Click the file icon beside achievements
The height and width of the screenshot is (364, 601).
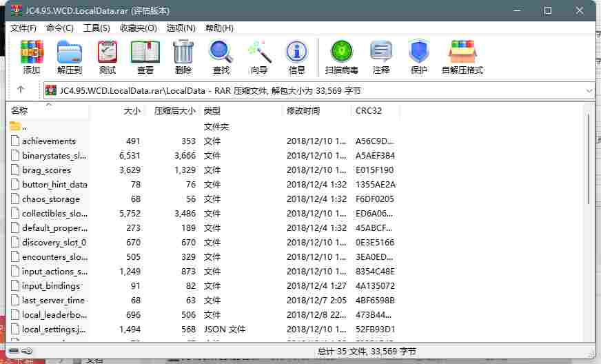15,141
